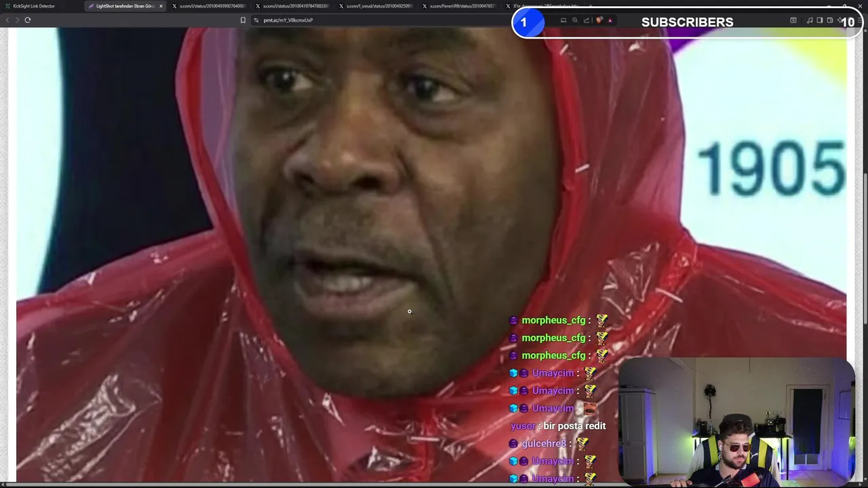Close the LightShot browser tab
The width and height of the screenshot is (868, 488).
point(161,6)
